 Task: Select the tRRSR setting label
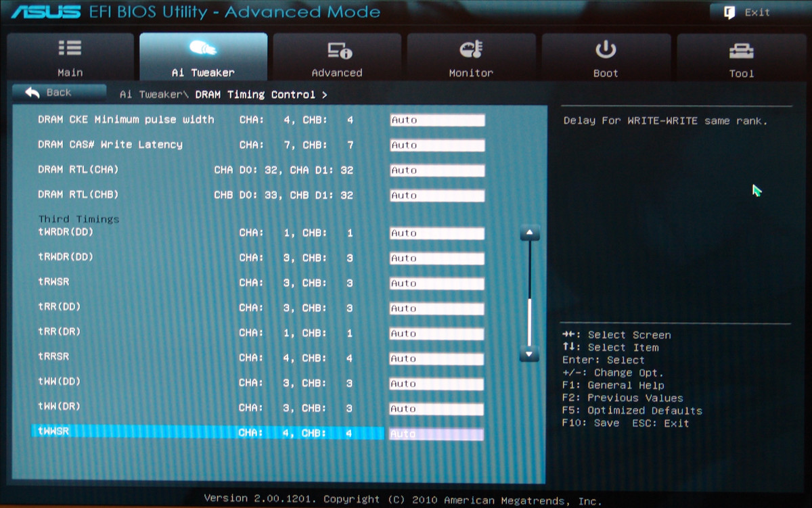tap(53, 356)
